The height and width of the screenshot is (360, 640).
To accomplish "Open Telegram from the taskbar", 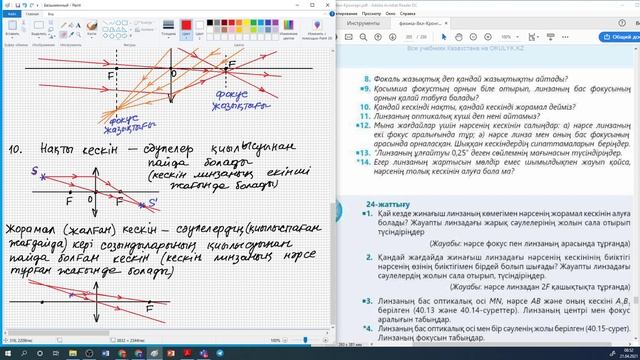I will point(220,353).
